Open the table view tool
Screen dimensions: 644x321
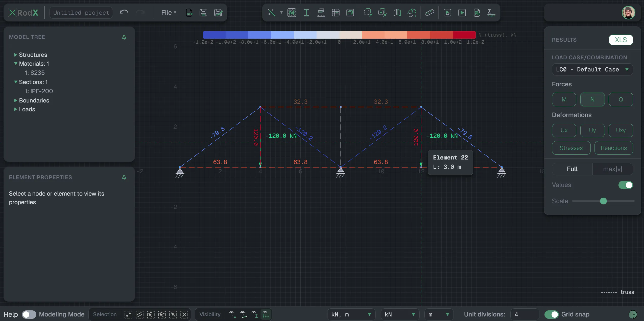[336, 13]
